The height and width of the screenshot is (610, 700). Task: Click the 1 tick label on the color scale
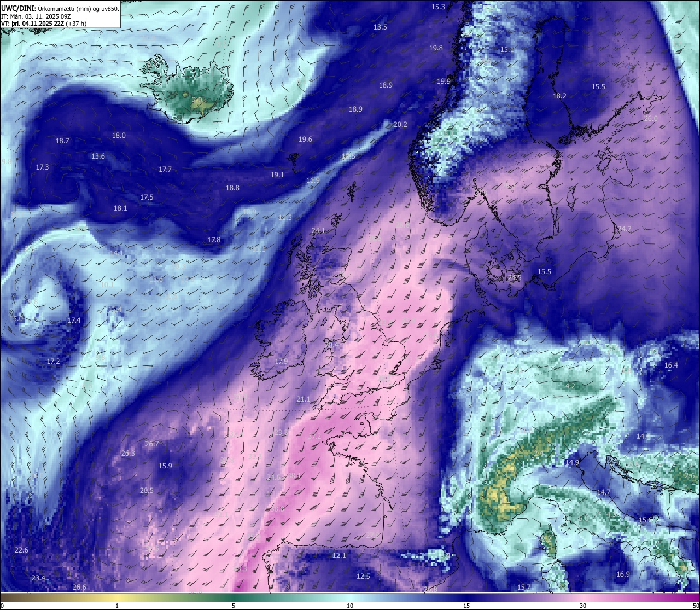pos(117,606)
